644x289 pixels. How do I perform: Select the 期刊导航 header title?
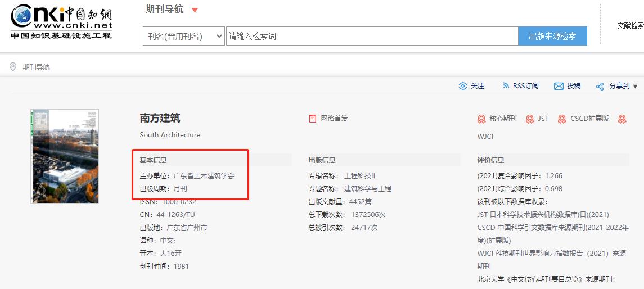[164, 10]
